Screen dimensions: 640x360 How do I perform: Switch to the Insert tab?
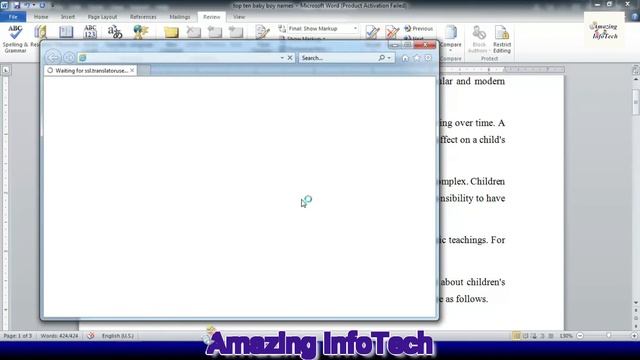pyautogui.click(x=68, y=17)
